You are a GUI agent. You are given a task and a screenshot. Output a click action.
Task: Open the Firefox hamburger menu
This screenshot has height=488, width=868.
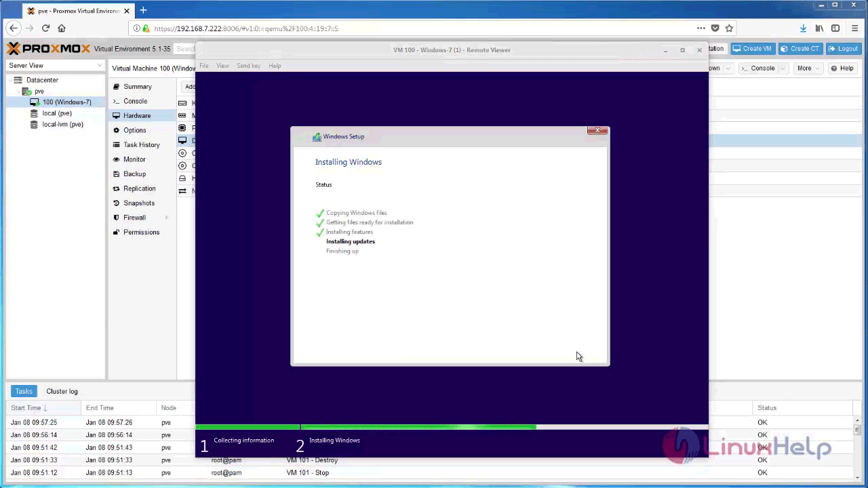[854, 28]
